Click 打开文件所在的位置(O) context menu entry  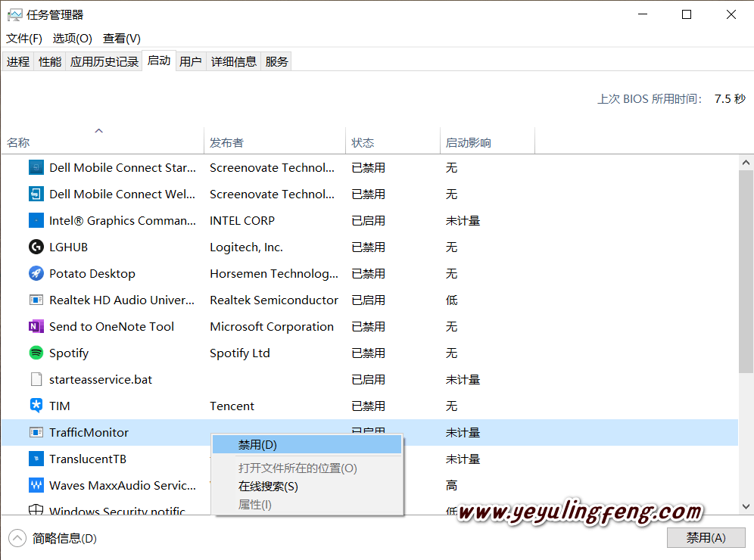pyautogui.click(x=307, y=468)
